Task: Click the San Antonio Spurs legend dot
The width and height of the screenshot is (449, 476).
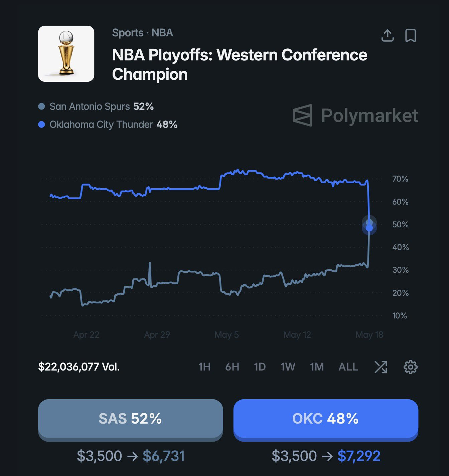Action: pyautogui.click(x=42, y=106)
